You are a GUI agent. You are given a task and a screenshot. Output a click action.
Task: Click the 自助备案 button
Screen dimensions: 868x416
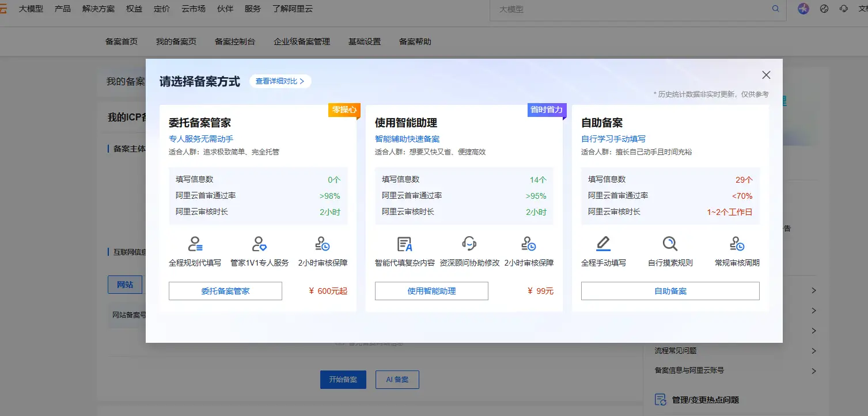(x=670, y=291)
